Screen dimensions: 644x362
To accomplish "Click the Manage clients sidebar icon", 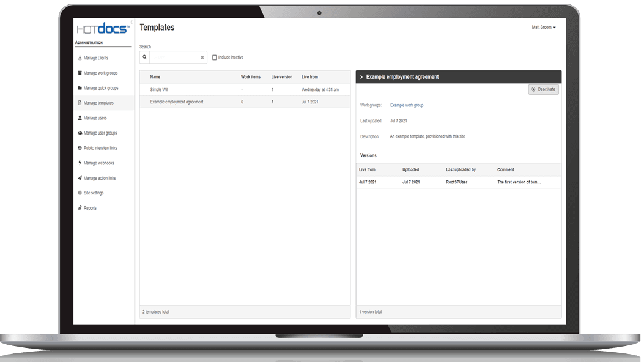I will click(x=80, y=58).
